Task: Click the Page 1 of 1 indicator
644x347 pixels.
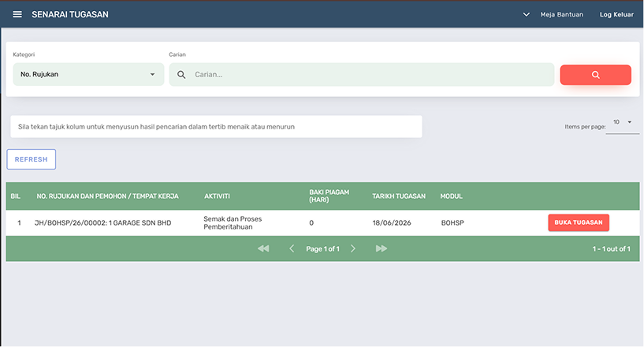Action: [322, 248]
